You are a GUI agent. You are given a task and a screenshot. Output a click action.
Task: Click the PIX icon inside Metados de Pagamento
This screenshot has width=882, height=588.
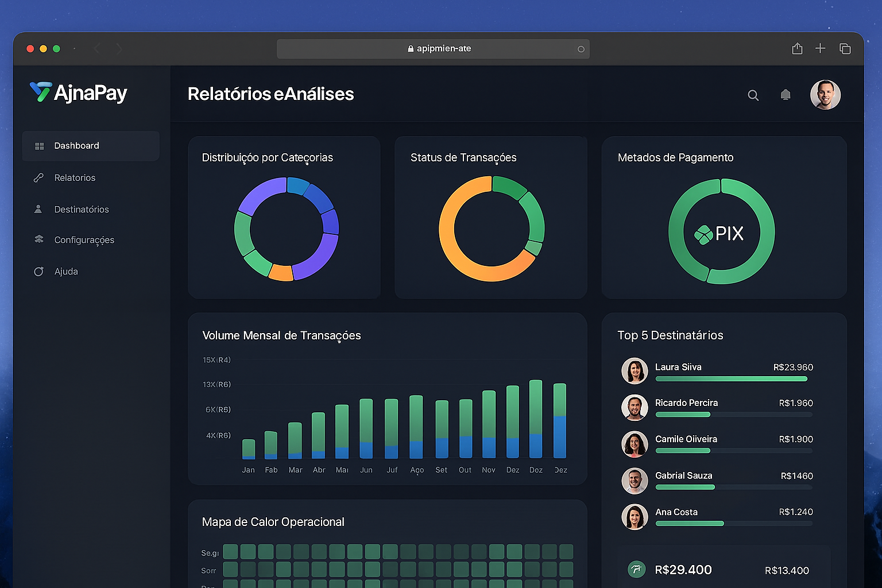pyautogui.click(x=703, y=234)
